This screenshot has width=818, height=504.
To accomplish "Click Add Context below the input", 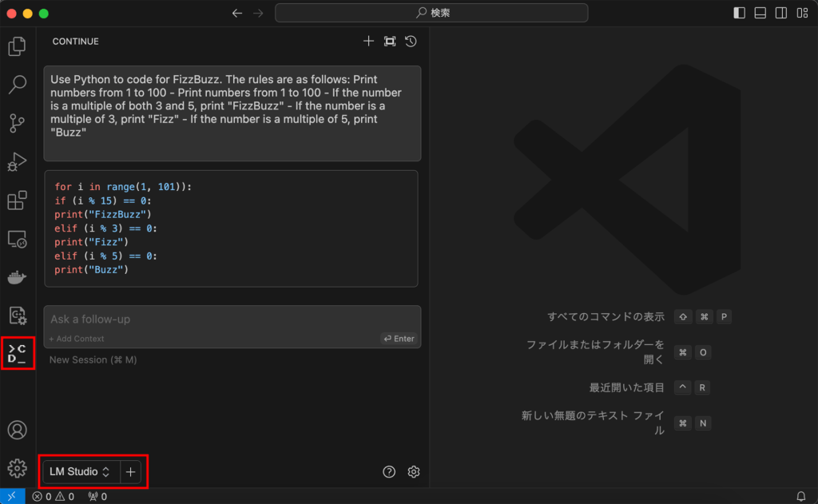I will 77,339.
